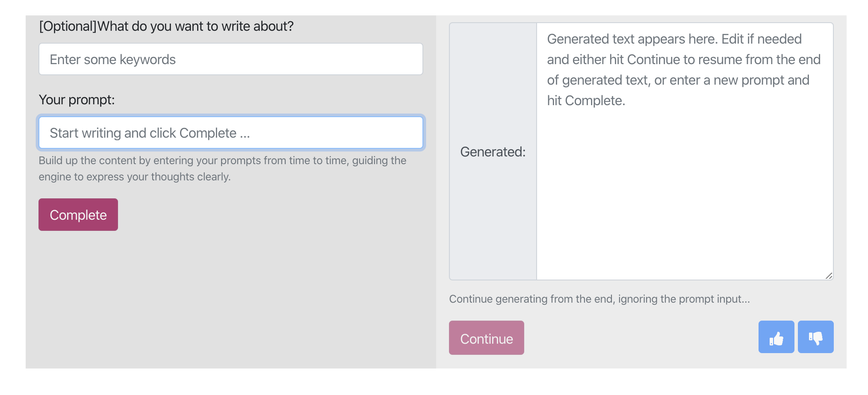Viewport: 868px width, 395px height.
Task: Focus the 'Enter some keywords' field
Action: coord(230,59)
